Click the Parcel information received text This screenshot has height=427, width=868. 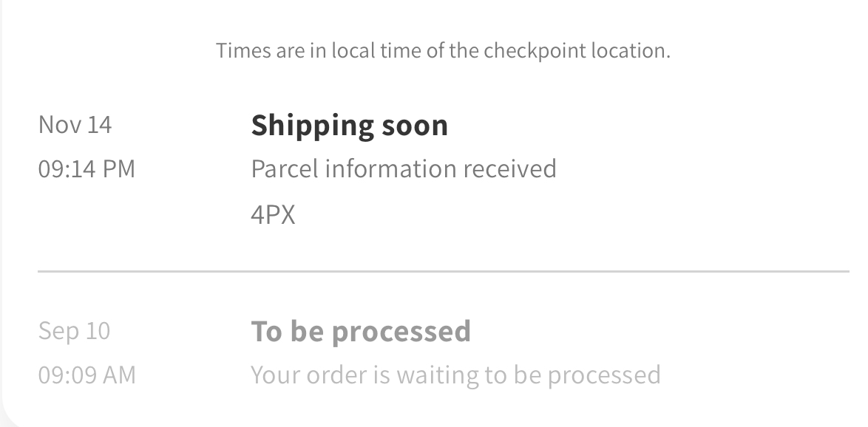point(403,169)
